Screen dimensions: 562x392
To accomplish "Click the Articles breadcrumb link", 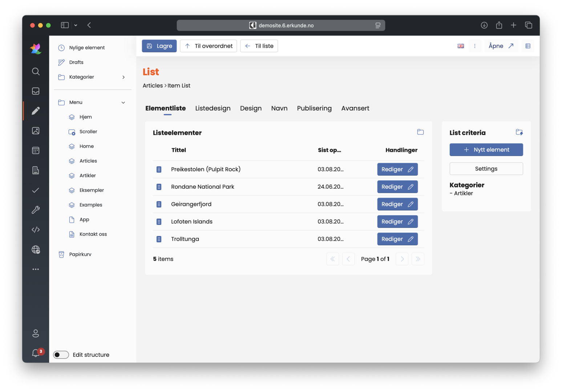I will [153, 86].
